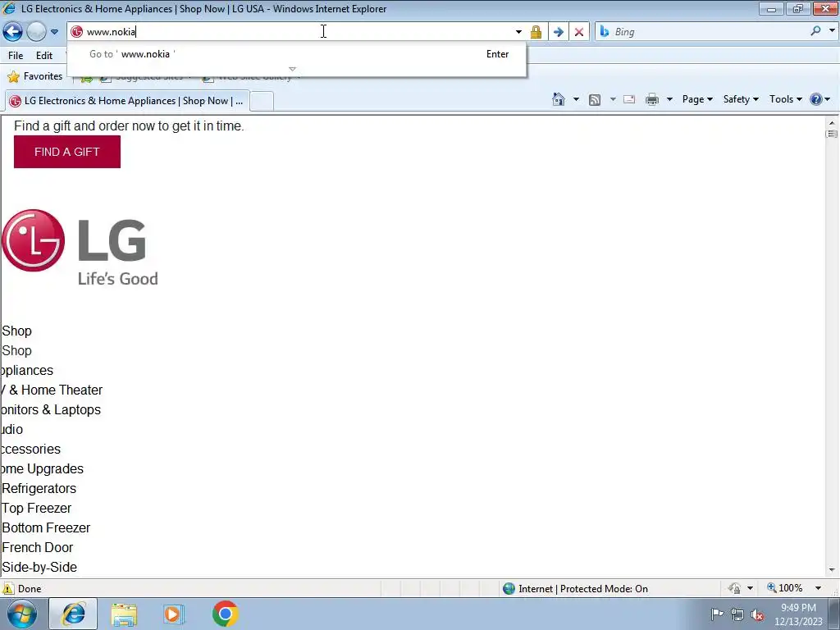Open the Favorites star button
This screenshot has width=840, height=630.
[35, 76]
